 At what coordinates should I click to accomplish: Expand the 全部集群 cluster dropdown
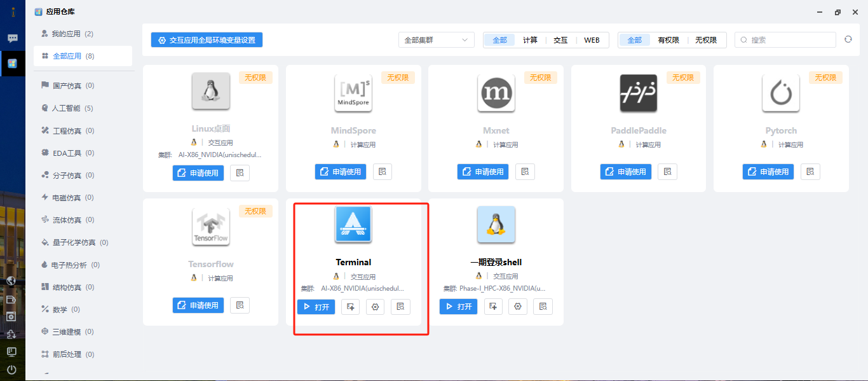(436, 40)
